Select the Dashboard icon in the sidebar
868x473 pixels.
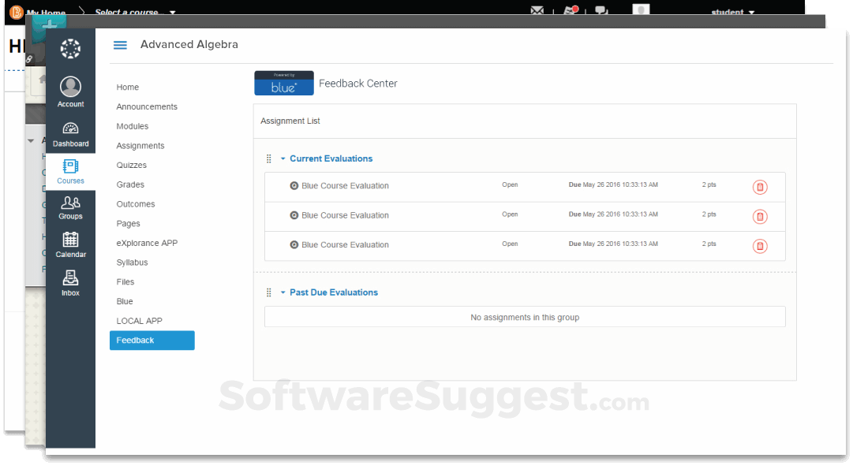tap(70, 130)
